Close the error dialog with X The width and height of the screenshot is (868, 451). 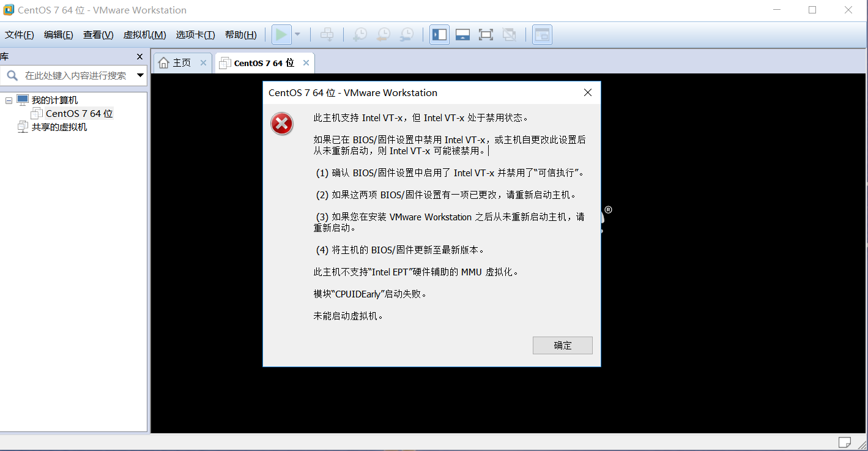coord(588,93)
